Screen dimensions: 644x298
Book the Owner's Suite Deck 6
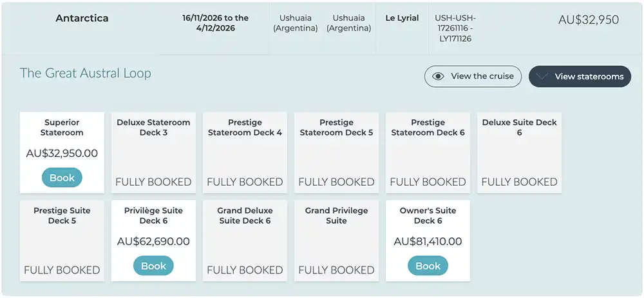[428, 266]
